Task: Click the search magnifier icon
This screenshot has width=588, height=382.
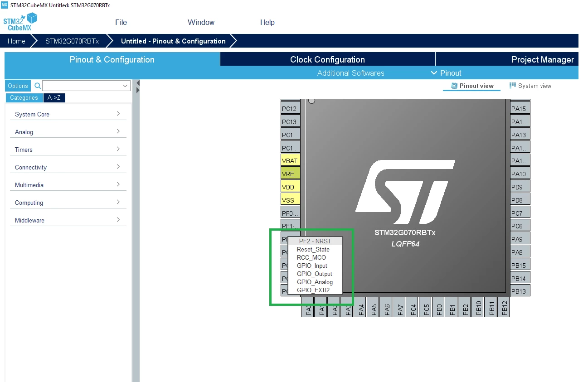Action: point(38,86)
